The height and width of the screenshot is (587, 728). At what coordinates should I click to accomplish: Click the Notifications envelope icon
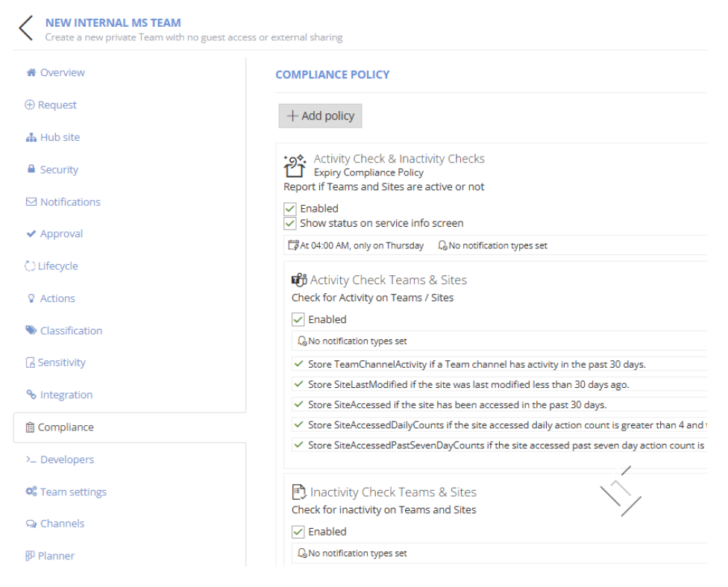click(31, 202)
